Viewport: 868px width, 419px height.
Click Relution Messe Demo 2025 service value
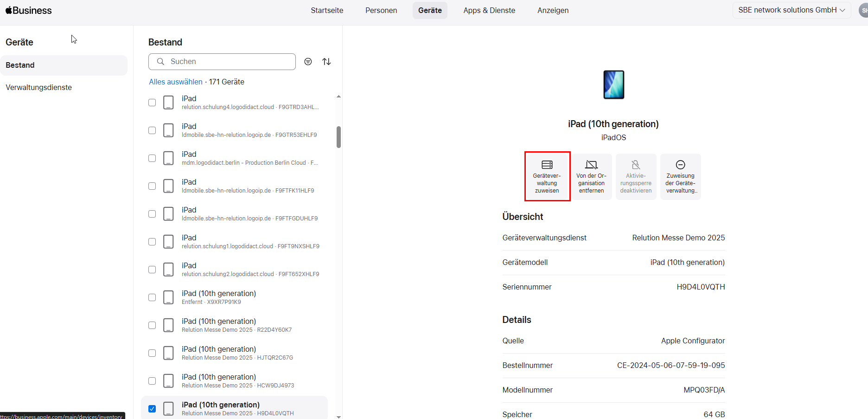pos(678,238)
